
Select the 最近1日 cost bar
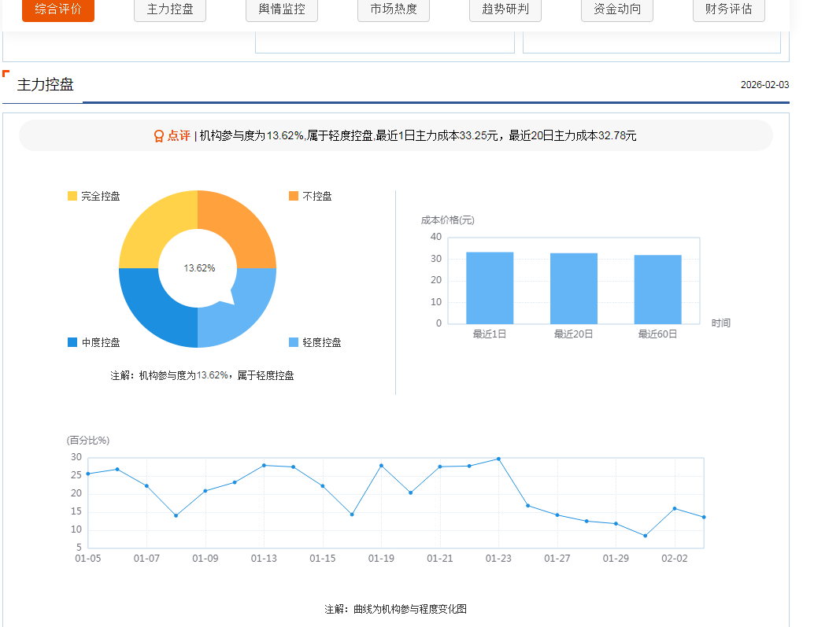click(x=490, y=288)
